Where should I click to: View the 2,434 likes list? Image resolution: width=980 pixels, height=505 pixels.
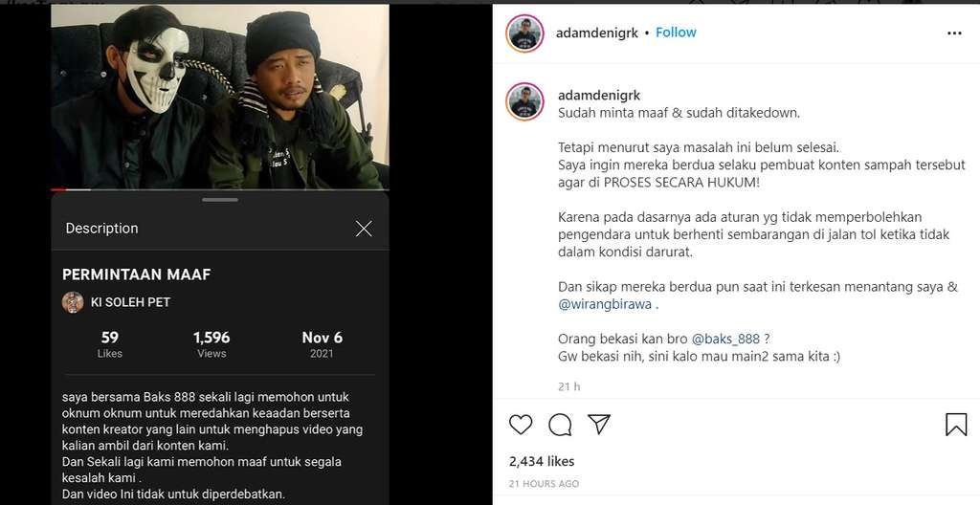tap(542, 461)
